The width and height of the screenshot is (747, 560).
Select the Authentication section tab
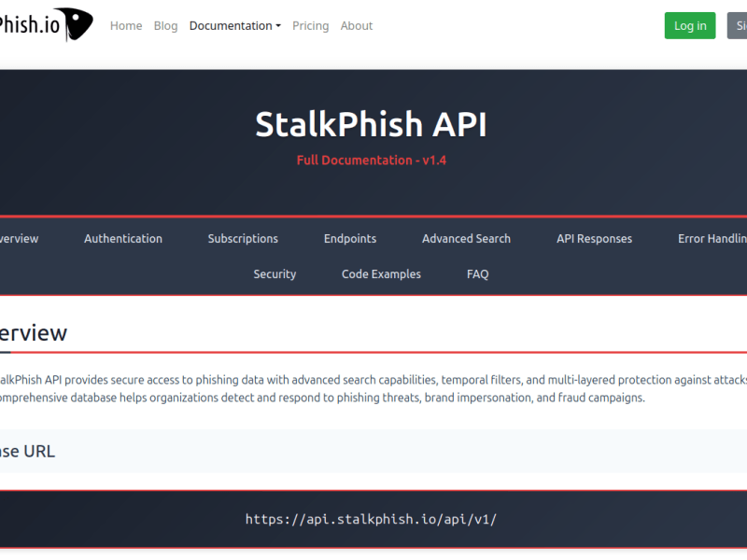122,238
